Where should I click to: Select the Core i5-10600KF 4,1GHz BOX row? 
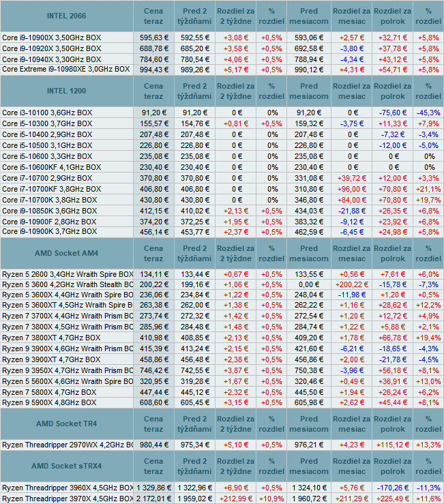point(222,168)
